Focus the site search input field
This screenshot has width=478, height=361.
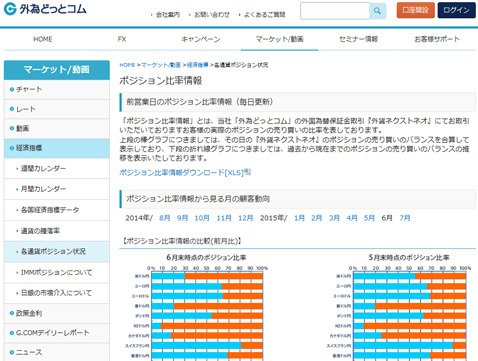pyautogui.click(x=335, y=11)
